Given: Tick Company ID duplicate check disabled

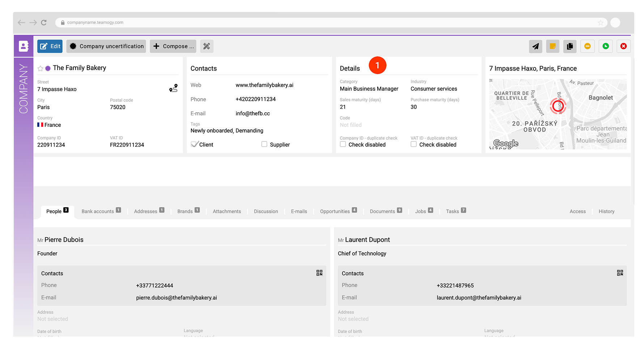Looking at the screenshot, I should tap(343, 144).
